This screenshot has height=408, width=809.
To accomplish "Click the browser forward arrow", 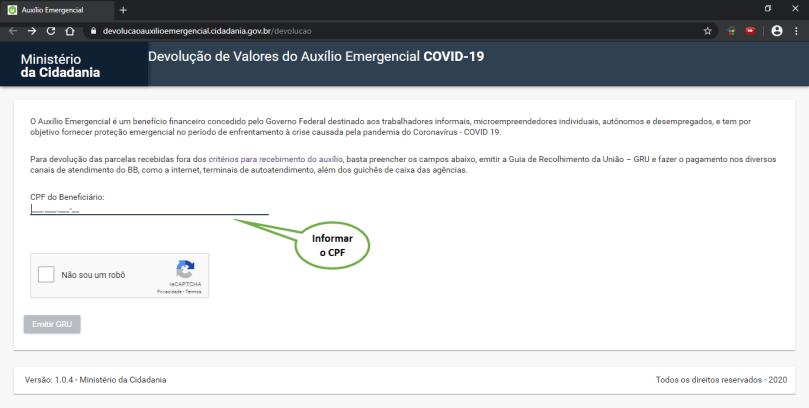I will (31, 31).
